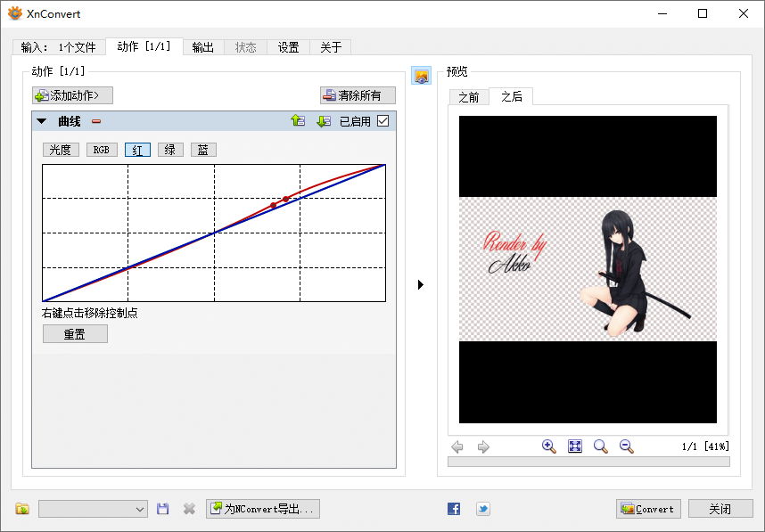Uncheck the 已启用 enabled checkbox
Image resolution: width=765 pixels, height=532 pixels.
(x=383, y=121)
